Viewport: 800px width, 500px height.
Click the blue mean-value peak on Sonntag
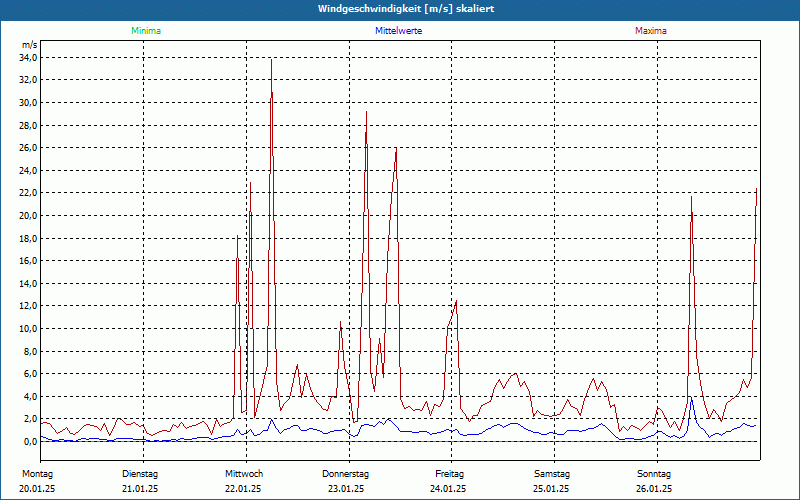coord(691,397)
